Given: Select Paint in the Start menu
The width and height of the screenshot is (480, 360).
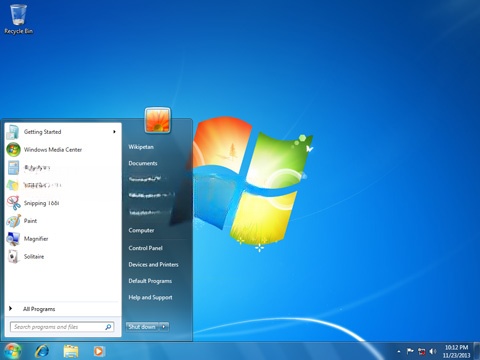Looking at the screenshot, I should point(63,221).
